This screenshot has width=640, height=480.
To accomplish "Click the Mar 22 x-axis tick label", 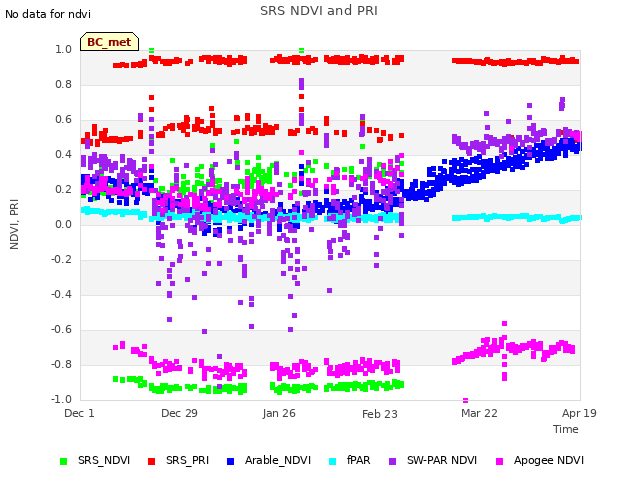I will 479,413.
